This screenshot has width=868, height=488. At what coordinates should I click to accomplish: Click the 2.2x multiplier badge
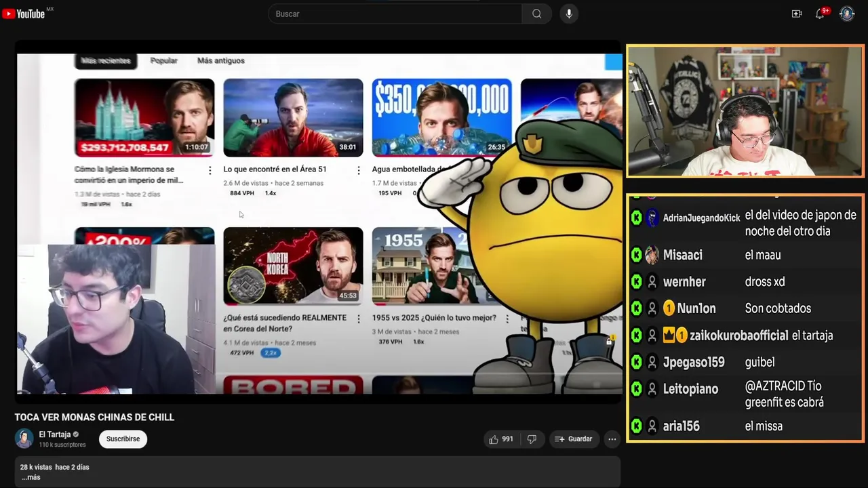[x=270, y=353]
